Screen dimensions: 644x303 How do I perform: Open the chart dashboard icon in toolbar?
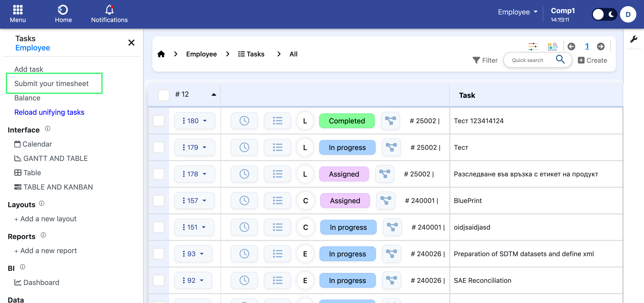tap(552, 47)
